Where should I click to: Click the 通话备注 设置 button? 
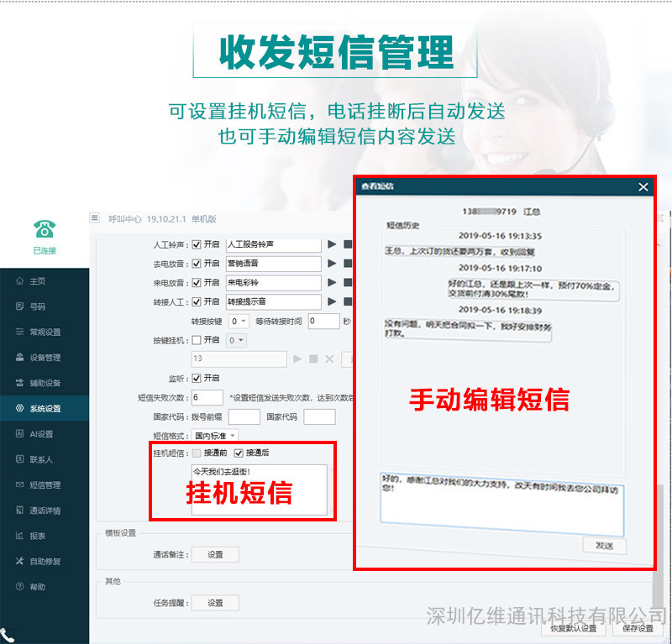[215, 554]
